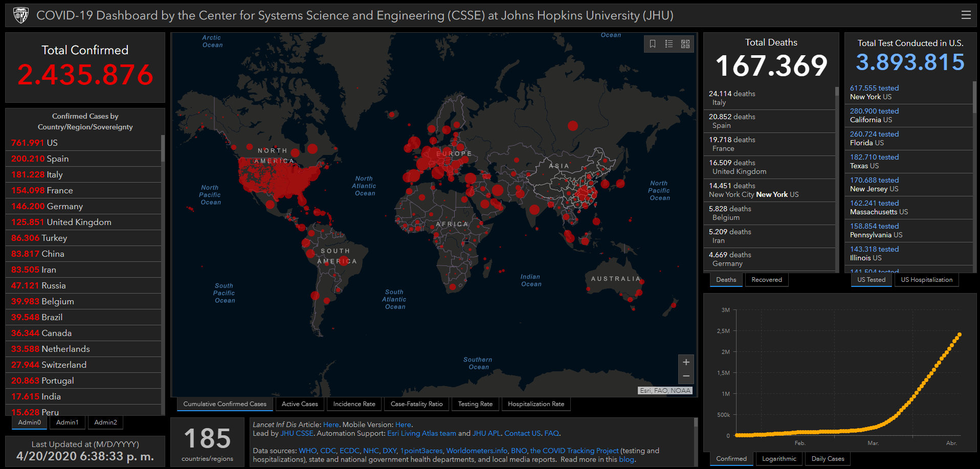Viewport: 980px width, 469px height.
Task: Switch to US Hospitalization tab
Action: (x=926, y=280)
